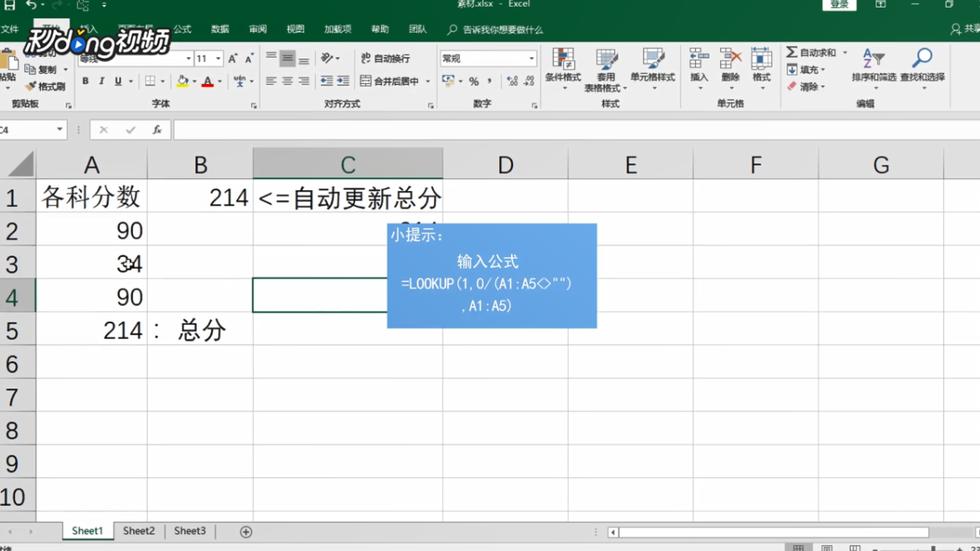This screenshot has height=551, width=980.
Task: Click the text orientation icon
Action: pyautogui.click(x=328, y=59)
